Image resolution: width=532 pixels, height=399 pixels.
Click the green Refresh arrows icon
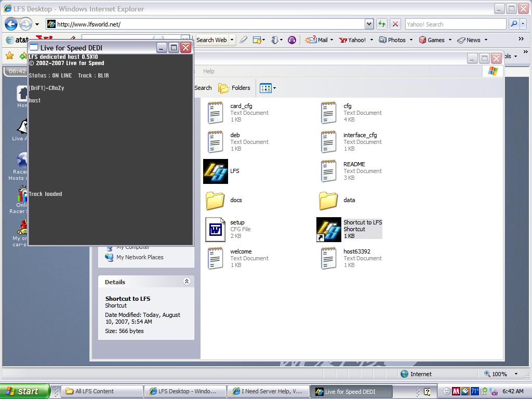pyautogui.click(x=382, y=24)
